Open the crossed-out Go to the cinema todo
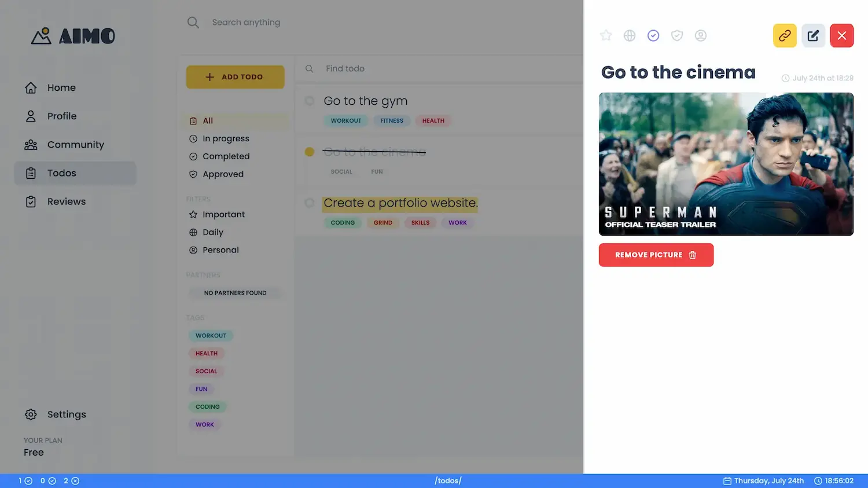Viewport: 868px width, 488px height. click(x=374, y=152)
